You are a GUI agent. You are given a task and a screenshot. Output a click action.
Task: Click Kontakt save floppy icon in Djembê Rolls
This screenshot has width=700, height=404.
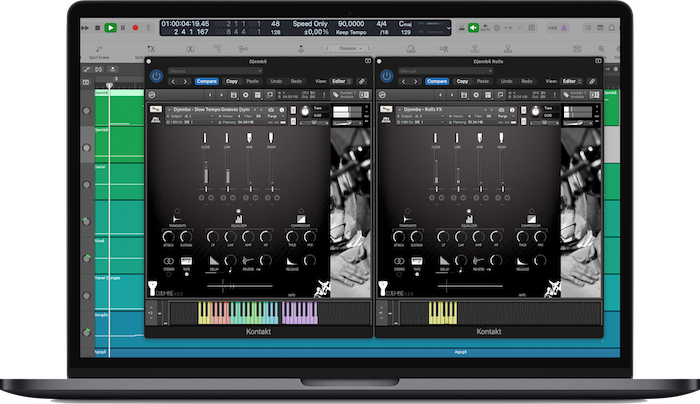coord(464,95)
